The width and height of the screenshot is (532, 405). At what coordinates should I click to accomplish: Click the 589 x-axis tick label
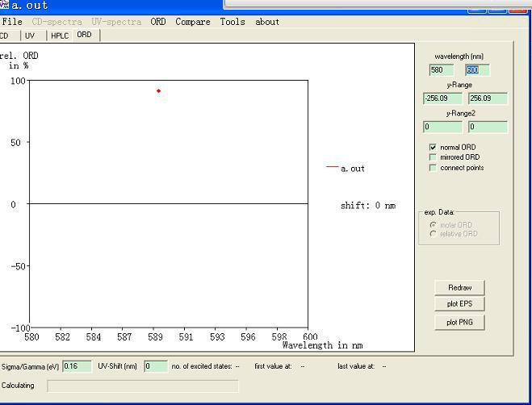(x=155, y=336)
